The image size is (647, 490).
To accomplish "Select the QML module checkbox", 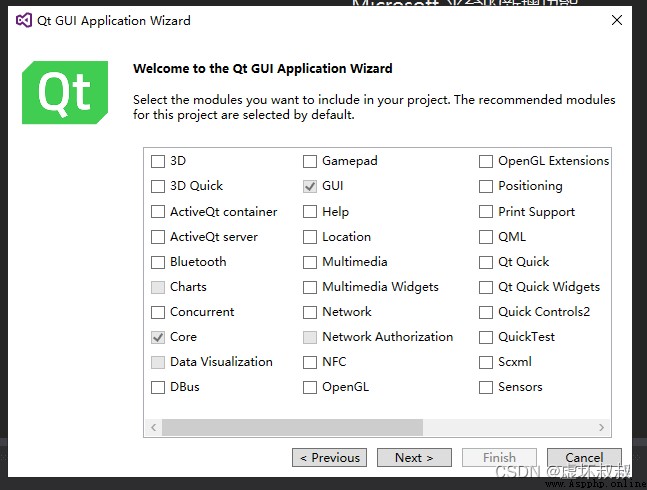I will click(486, 237).
